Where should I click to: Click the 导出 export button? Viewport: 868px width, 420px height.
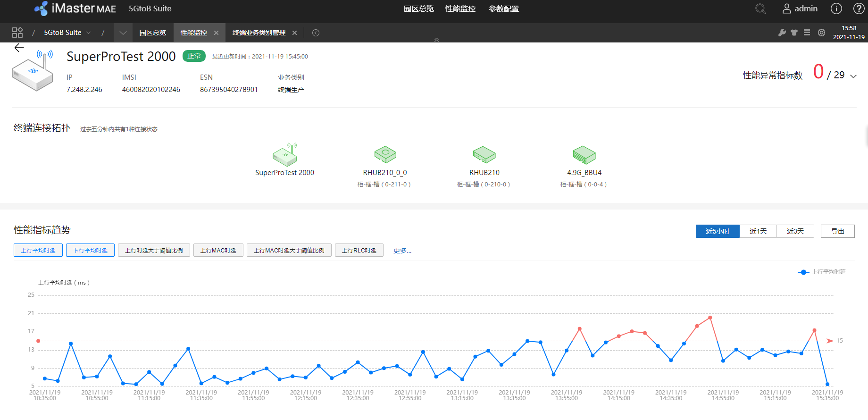tap(838, 231)
